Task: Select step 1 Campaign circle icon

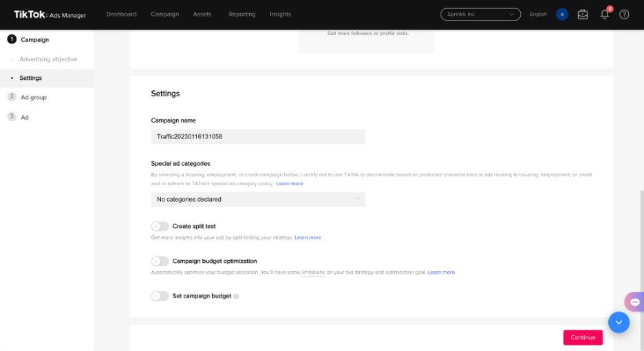Action: pyautogui.click(x=12, y=39)
